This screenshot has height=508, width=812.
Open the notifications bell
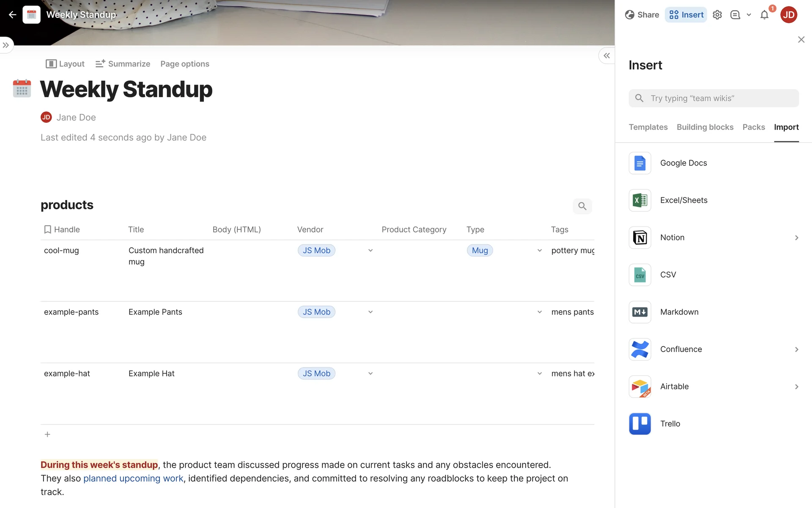point(764,15)
